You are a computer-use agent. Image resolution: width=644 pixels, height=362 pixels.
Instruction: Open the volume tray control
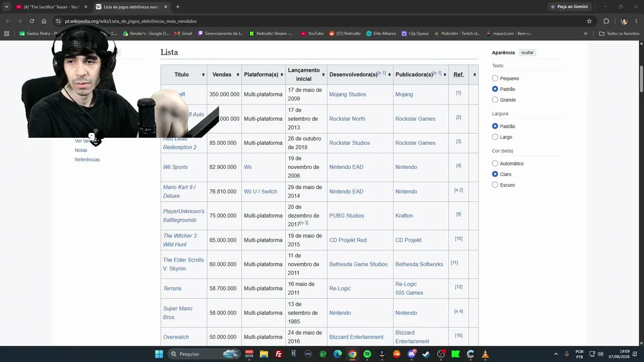point(600,354)
